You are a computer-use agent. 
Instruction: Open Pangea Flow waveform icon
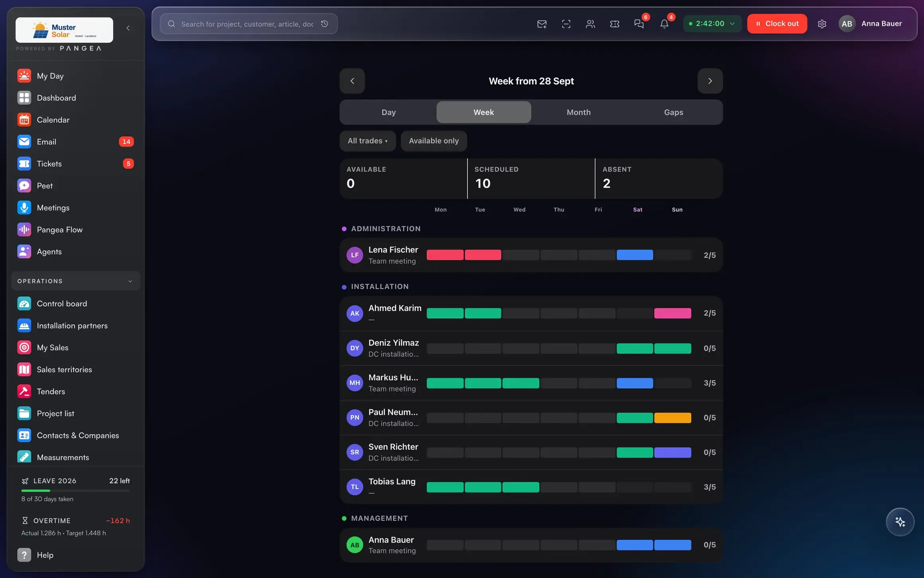(x=24, y=229)
